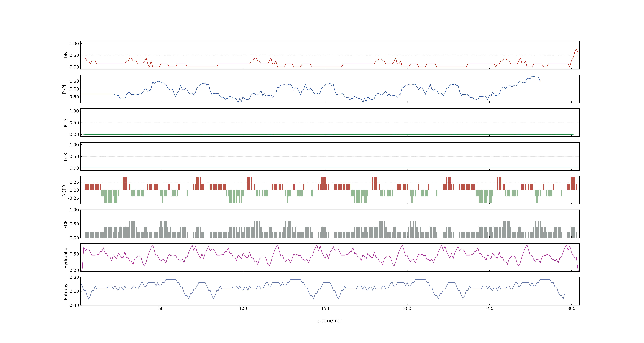Click the x-axis tick label 300
This screenshot has height=343, width=644.
click(x=571, y=309)
